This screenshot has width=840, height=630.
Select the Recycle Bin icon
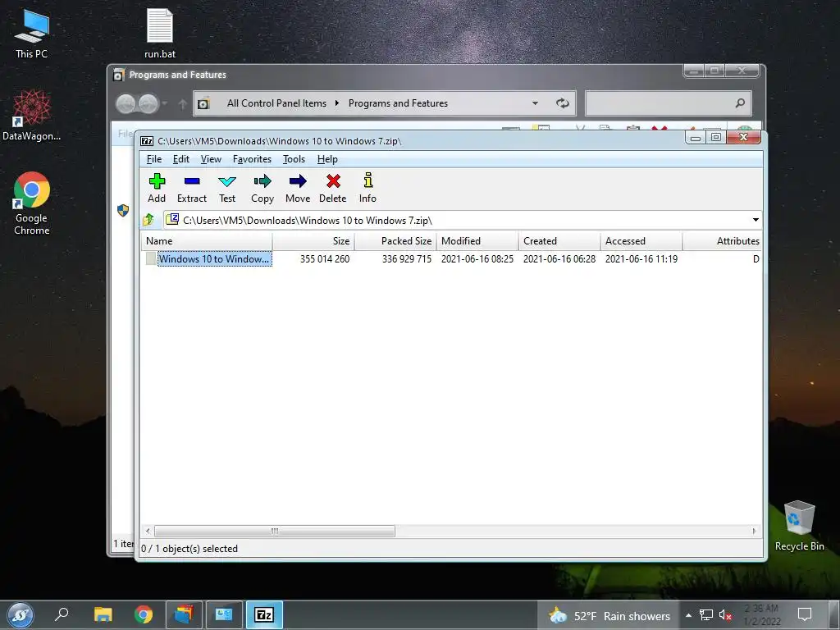(x=799, y=526)
